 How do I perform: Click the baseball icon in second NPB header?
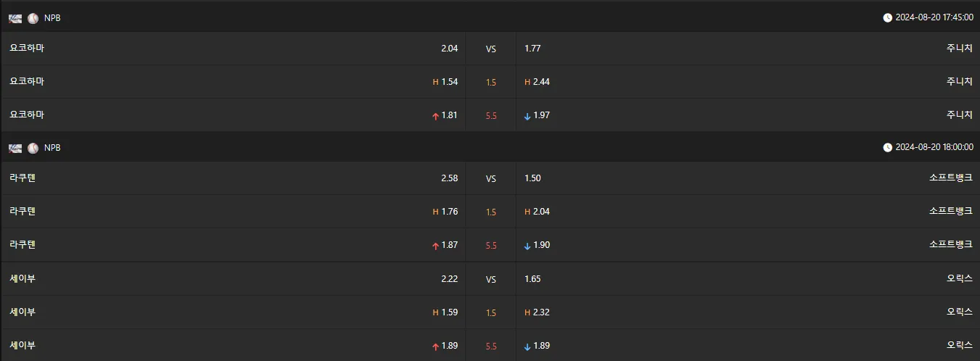[x=33, y=148]
